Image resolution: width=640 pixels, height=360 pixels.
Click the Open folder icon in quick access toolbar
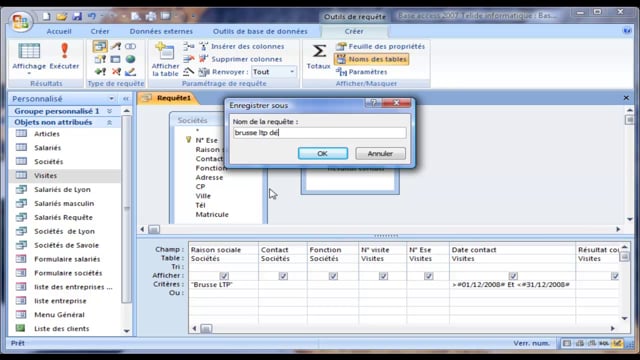click(x=61, y=16)
